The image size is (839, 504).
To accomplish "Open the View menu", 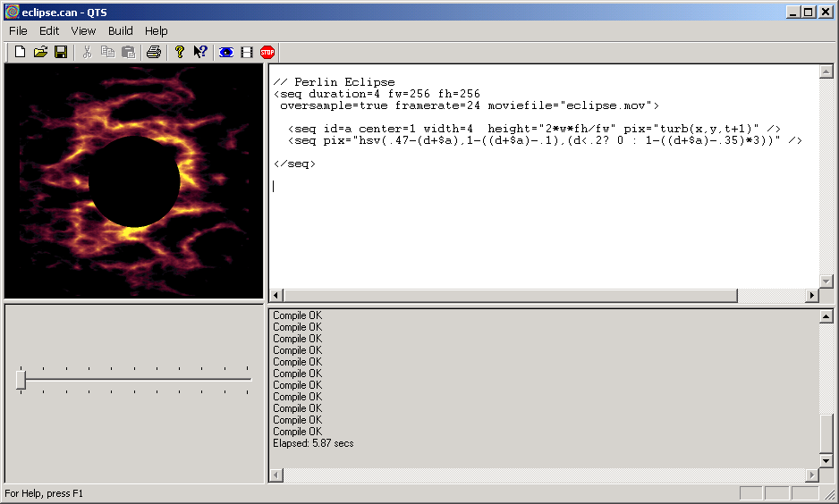I will (83, 31).
